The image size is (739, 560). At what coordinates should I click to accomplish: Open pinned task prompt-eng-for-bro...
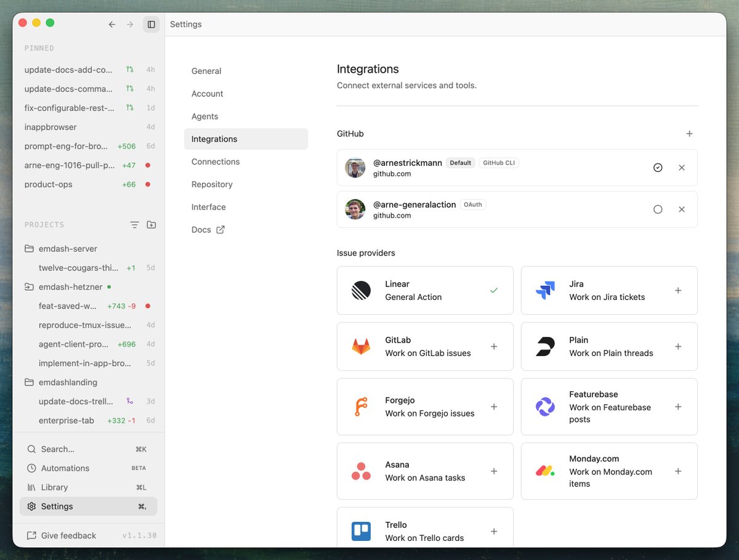(x=89, y=146)
